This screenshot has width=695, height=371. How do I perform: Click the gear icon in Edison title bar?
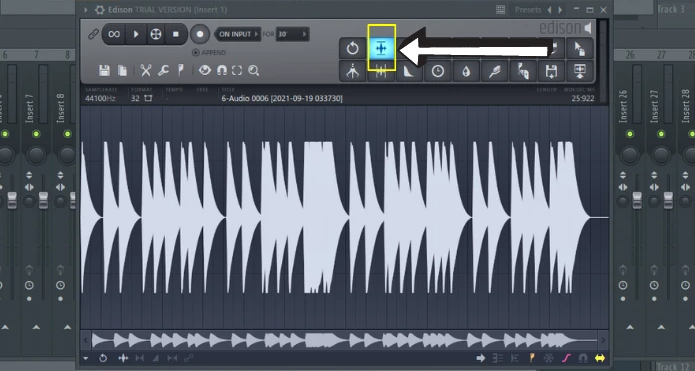100,9
